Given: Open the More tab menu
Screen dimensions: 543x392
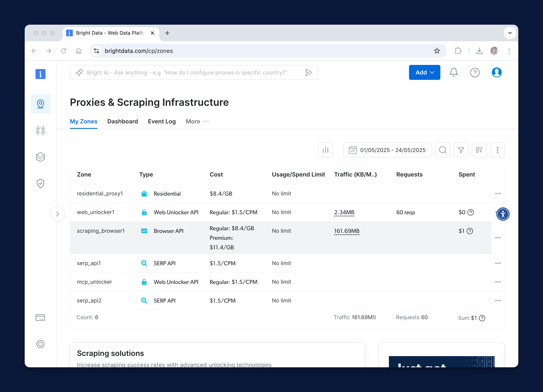Looking at the screenshot, I should click(x=197, y=121).
